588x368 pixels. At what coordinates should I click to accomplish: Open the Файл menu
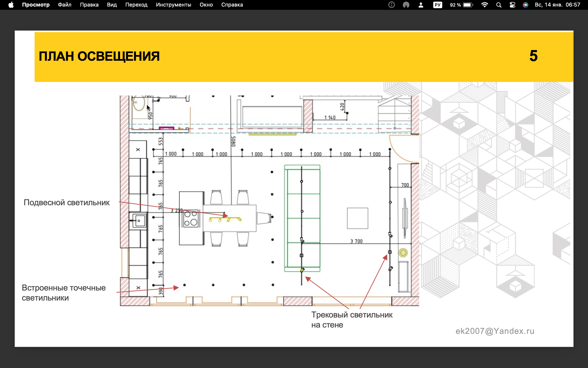click(65, 5)
